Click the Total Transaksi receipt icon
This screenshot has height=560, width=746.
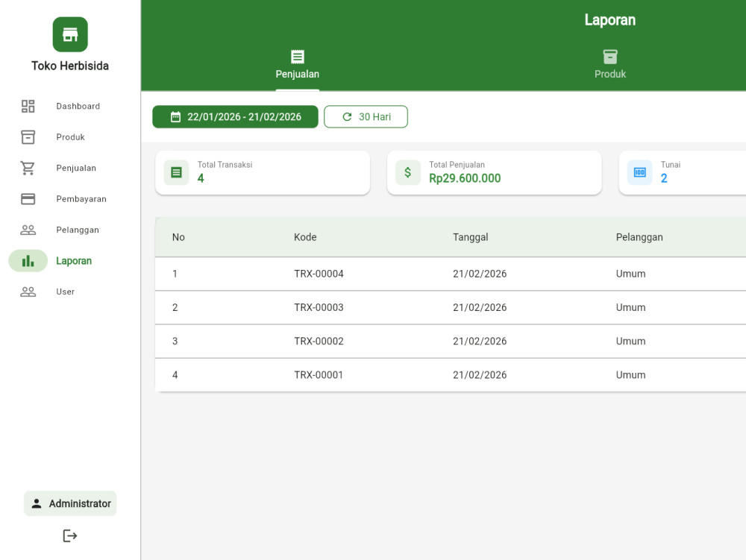click(176, 172)
